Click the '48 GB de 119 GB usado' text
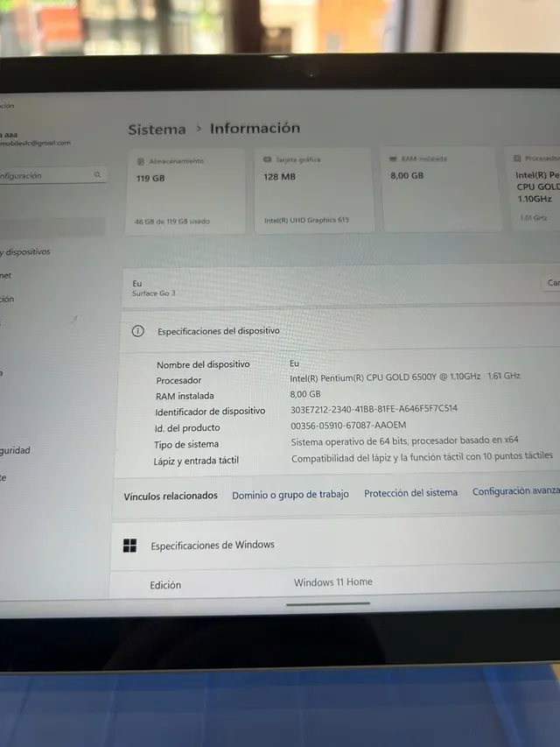Image resolution: width=560 pixels, height=747 pixels. tap(172, 222)
